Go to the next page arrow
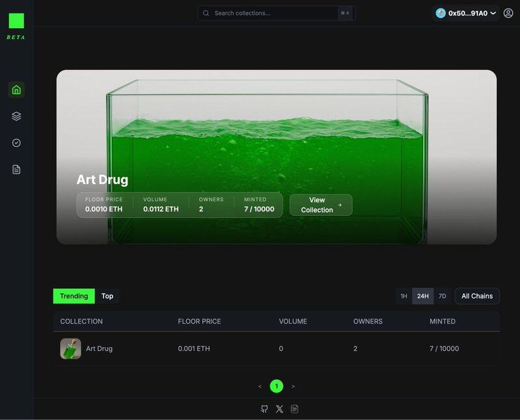 293,386
